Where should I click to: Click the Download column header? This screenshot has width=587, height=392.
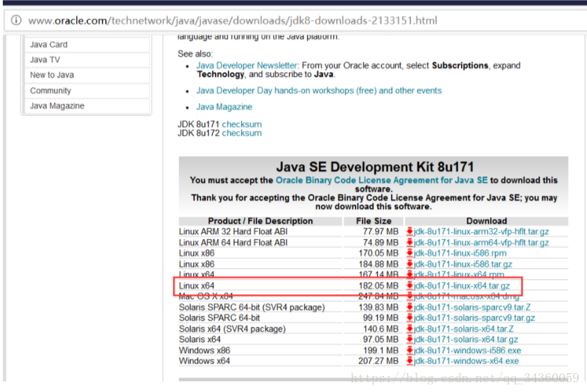[x=487, y=221]
